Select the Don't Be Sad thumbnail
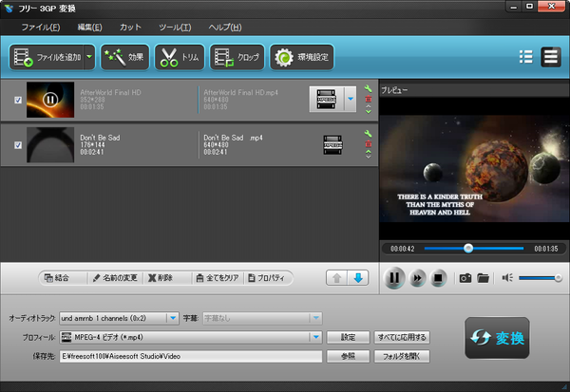The image size is (570, 392). (50, 144)
